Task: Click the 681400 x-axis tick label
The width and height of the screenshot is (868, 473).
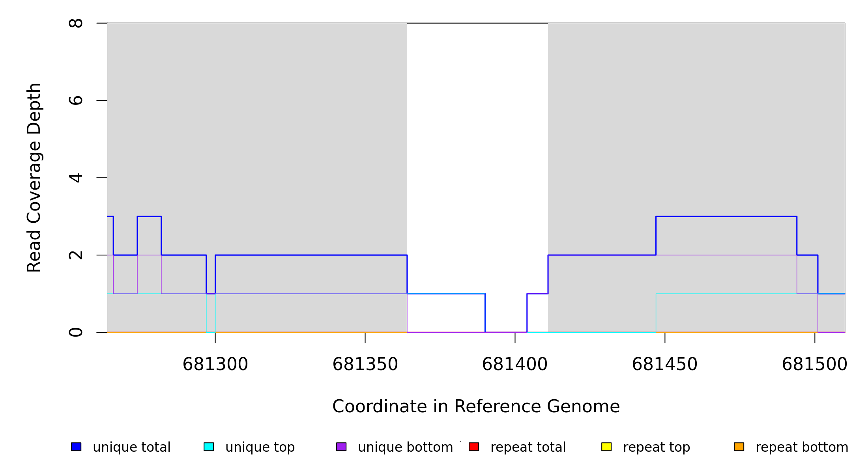Action: coord(515,364)
